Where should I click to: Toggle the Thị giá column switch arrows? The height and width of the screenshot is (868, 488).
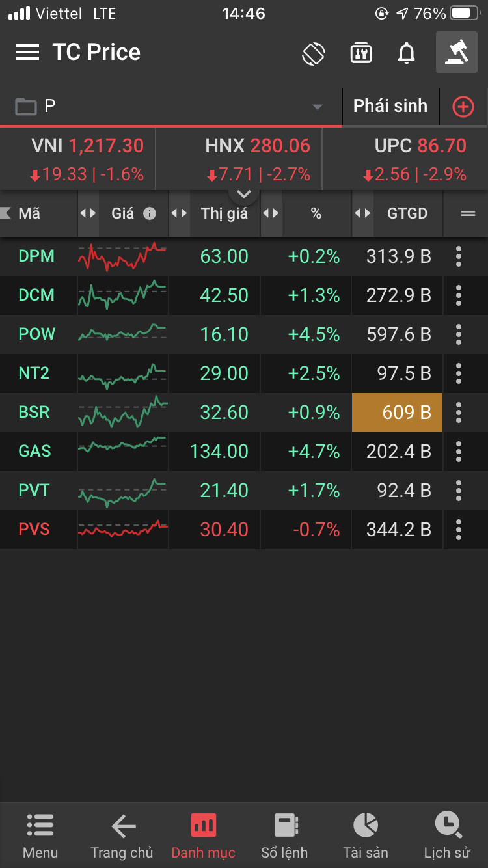tap(179, 213)
